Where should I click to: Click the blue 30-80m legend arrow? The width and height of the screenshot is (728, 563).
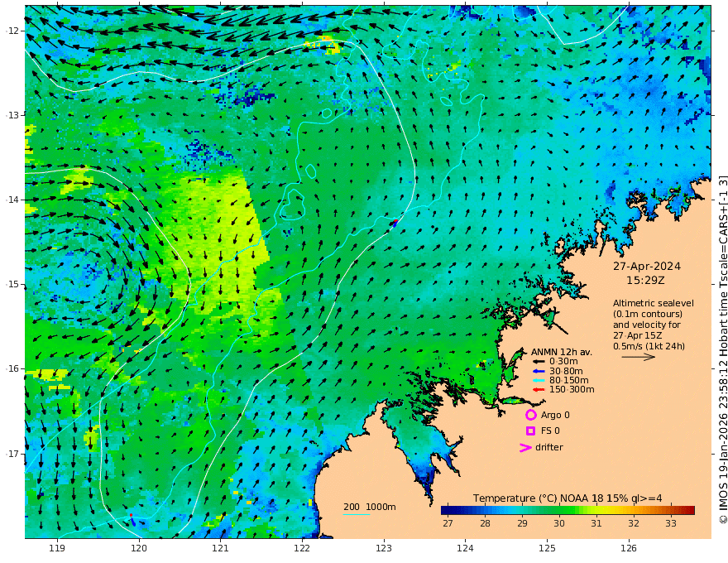coord(539,371)
